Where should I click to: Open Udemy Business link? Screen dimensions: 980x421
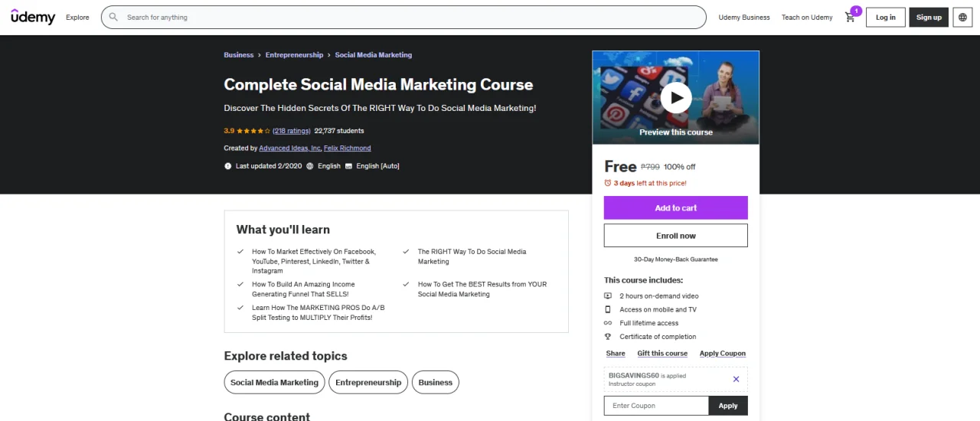[x=744, y=18]
